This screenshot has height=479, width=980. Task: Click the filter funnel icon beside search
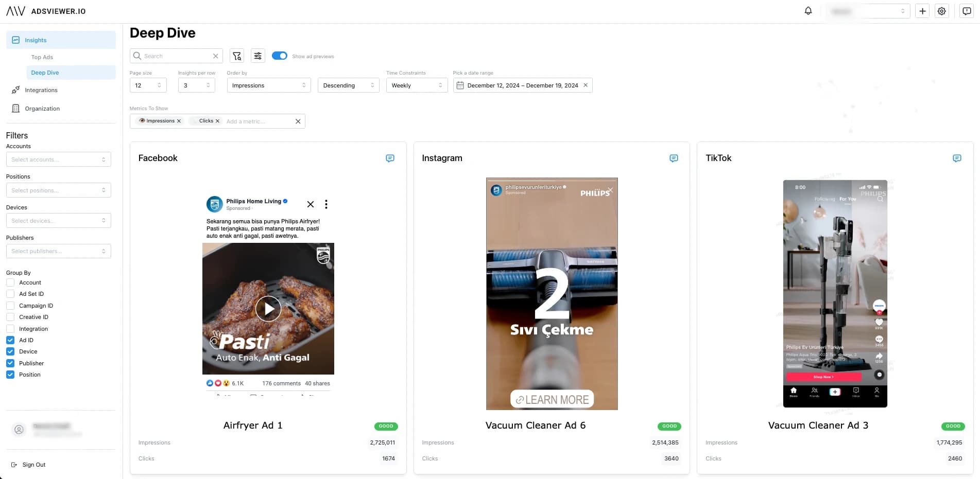[x=237, y=56]
